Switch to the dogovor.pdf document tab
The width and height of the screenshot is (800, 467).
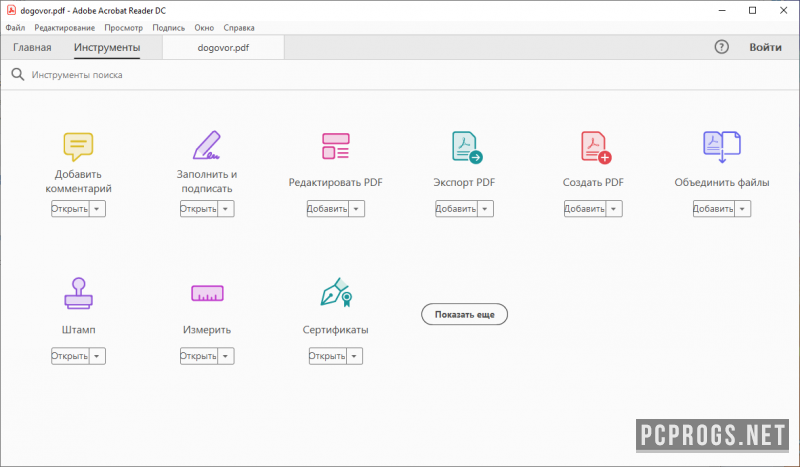[223, 47]
